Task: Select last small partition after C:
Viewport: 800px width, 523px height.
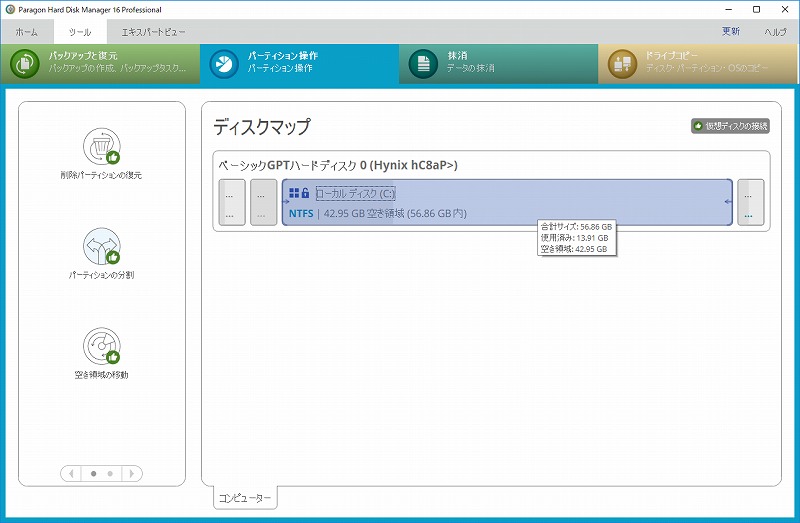Action: coord(751,202)
